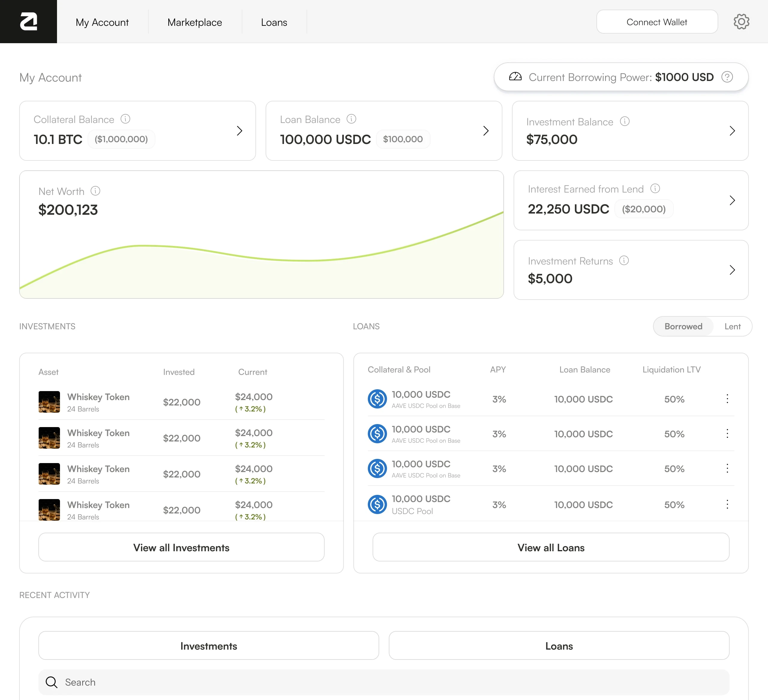
Task: Click the Search field in Recent Activity
Action: click(383, 682)
